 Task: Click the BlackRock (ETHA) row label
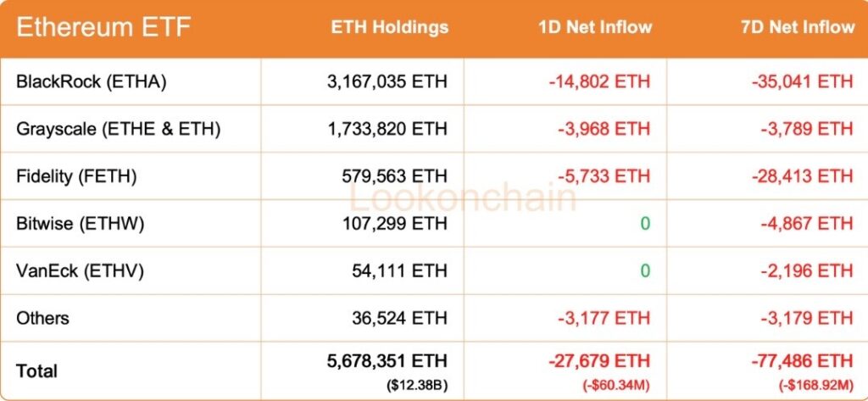pyautogui.click(x=91, y=81)
